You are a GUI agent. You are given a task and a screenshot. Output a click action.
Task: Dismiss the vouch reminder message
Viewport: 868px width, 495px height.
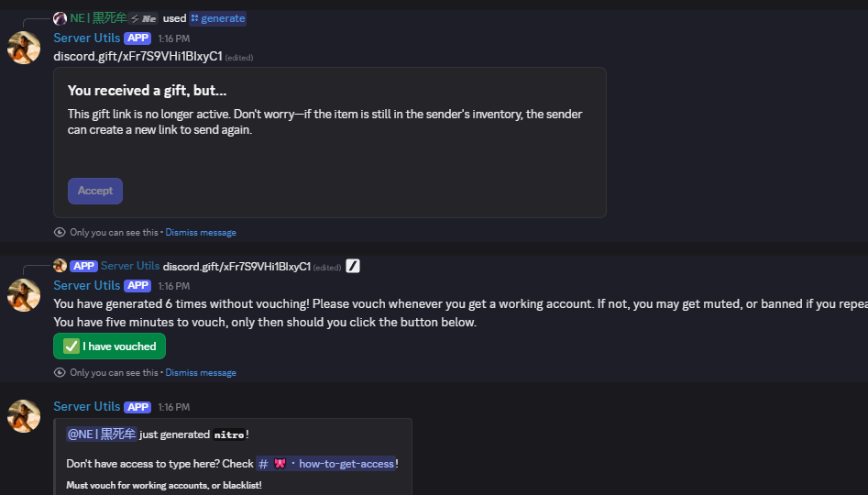tap(201, 373)
